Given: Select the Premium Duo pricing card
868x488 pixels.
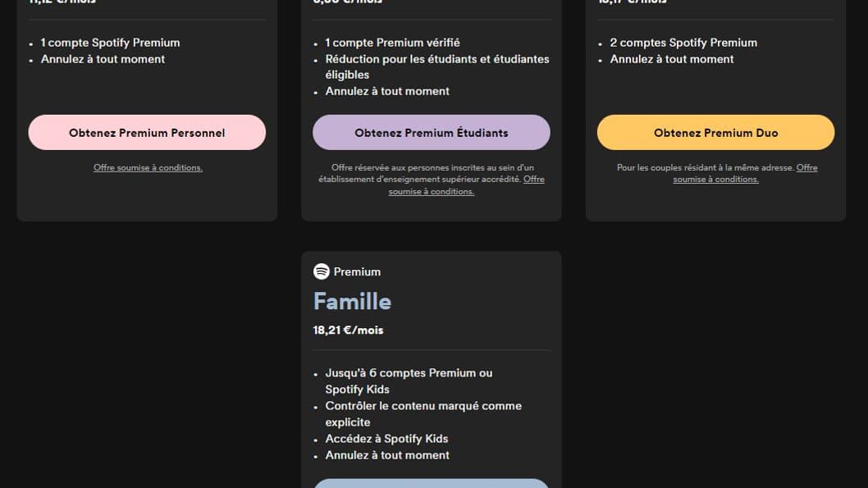Looking at the screenshot, I should click(715, 107).
